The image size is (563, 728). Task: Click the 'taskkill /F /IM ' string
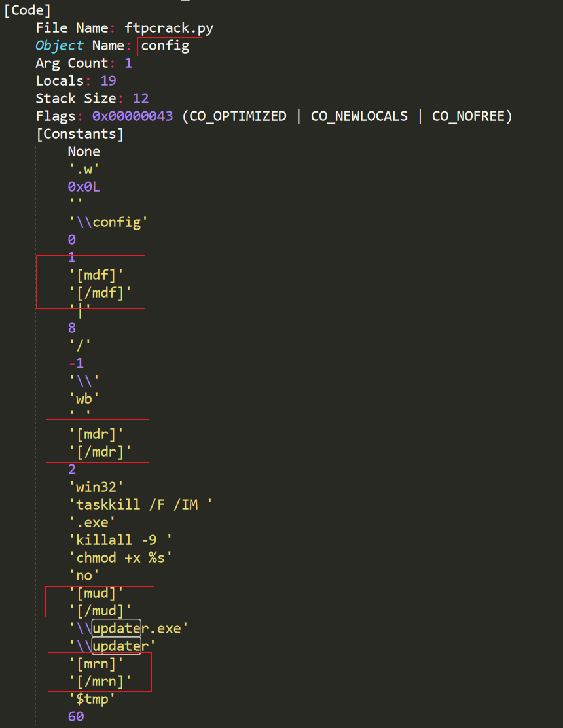tap(141, 504)
